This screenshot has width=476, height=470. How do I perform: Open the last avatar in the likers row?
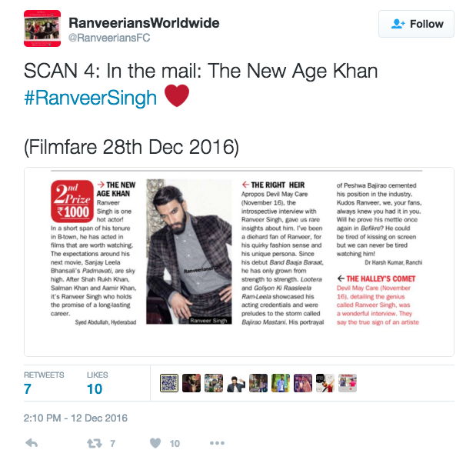[348, 383]
